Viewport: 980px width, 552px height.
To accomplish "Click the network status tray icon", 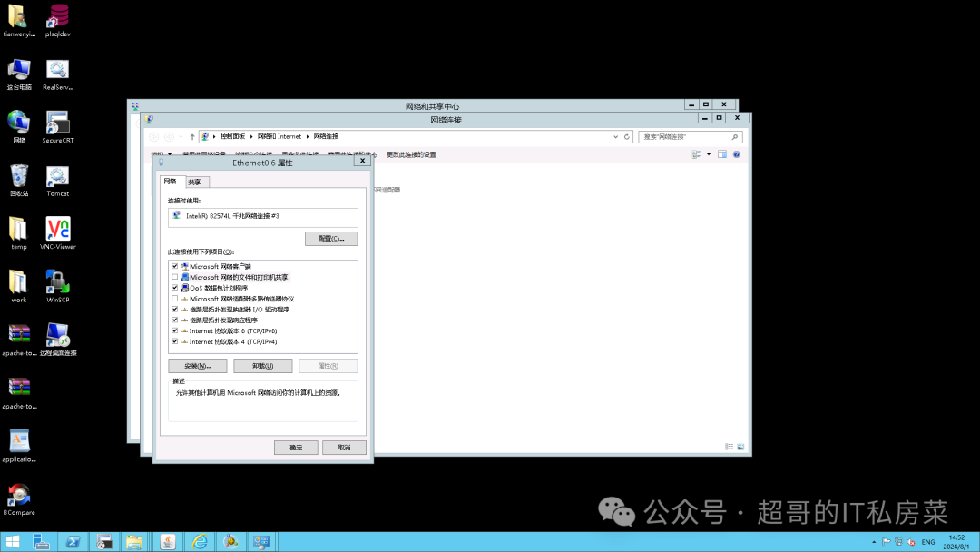I will pos(898,542).
